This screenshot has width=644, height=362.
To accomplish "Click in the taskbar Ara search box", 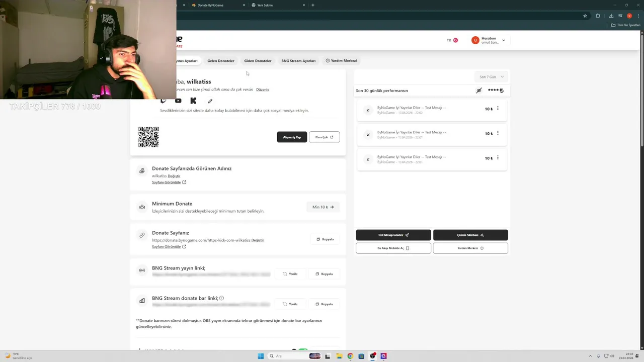I will (294, 356).
